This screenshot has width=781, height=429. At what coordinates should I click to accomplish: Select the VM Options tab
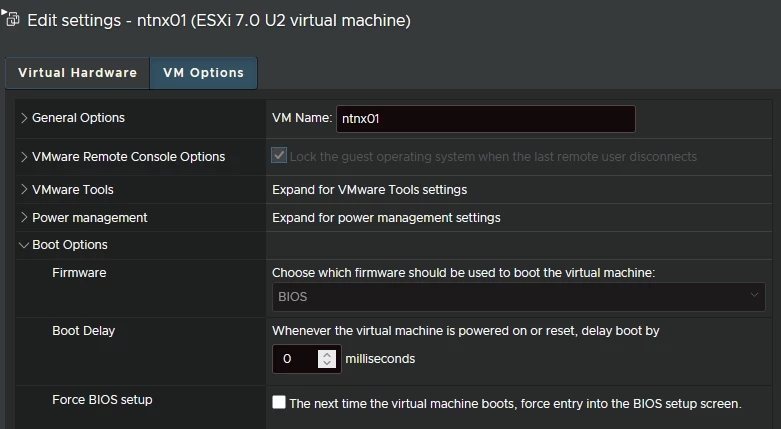[x=203, y=73]
